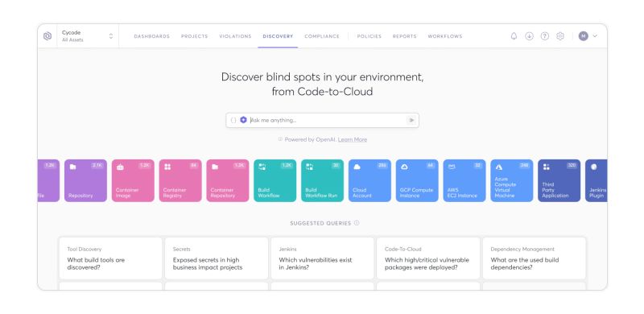This screenshot has width=644, height=314.
Task: Click the AWS EC2 Instance icon
Action: coord(452,167)
